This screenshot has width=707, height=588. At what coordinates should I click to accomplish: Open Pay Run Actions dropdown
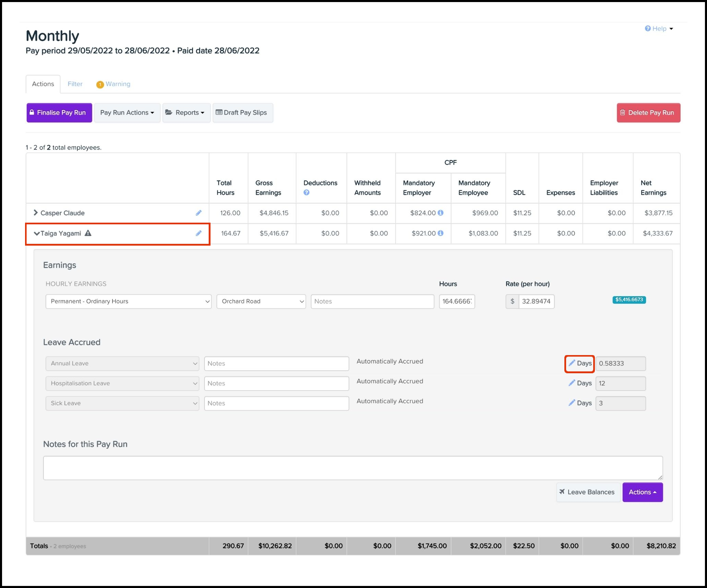(x=127, y=113)
